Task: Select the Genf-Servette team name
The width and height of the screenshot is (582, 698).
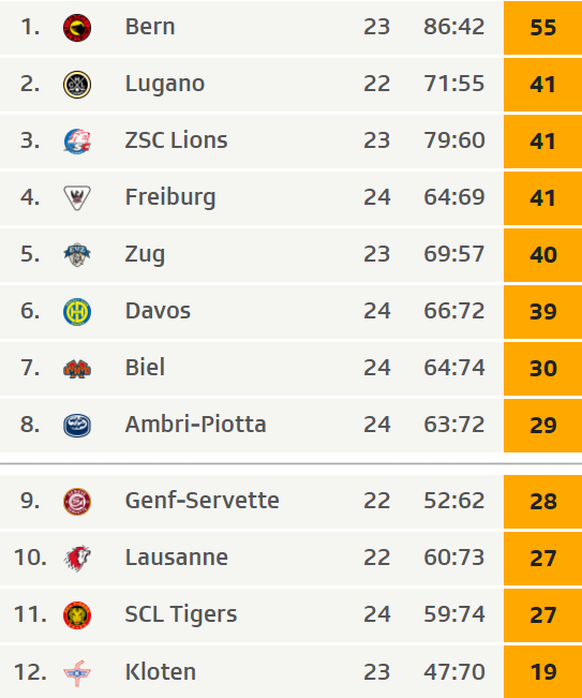Action: (202, 500)
